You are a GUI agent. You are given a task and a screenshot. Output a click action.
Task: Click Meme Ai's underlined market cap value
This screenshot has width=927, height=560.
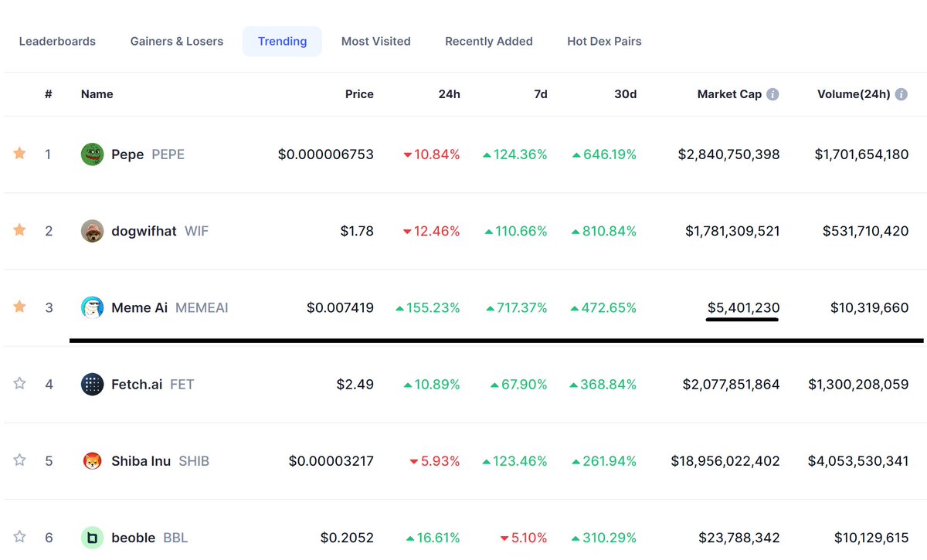(x=742, y=307)
